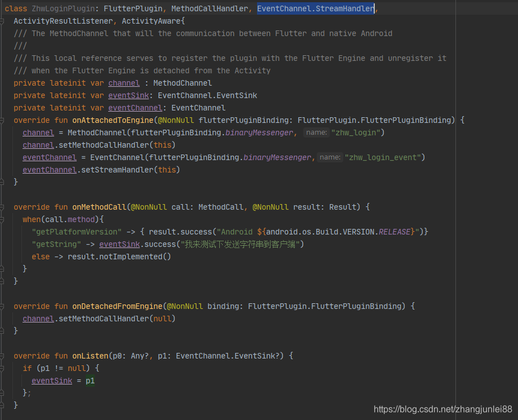
Task: Click the onListen function name
Action: pos(90,356)
